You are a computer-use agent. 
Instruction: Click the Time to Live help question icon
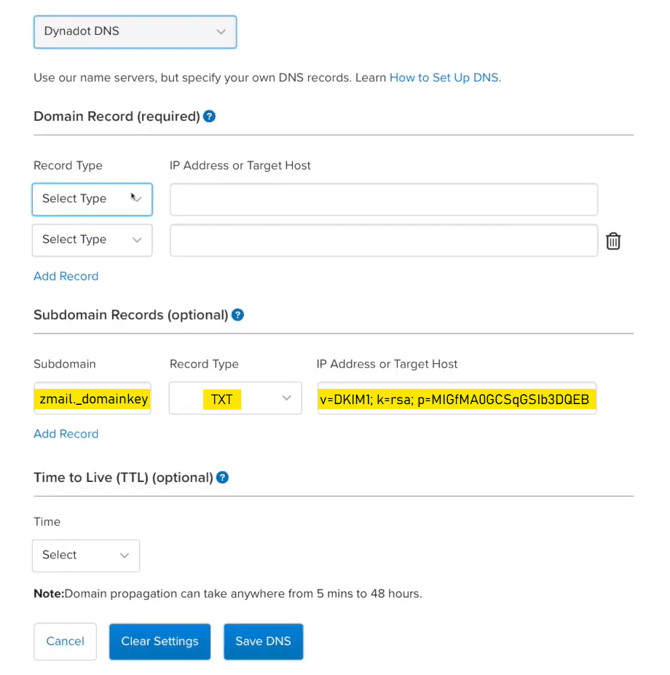[x=222, y=477]
